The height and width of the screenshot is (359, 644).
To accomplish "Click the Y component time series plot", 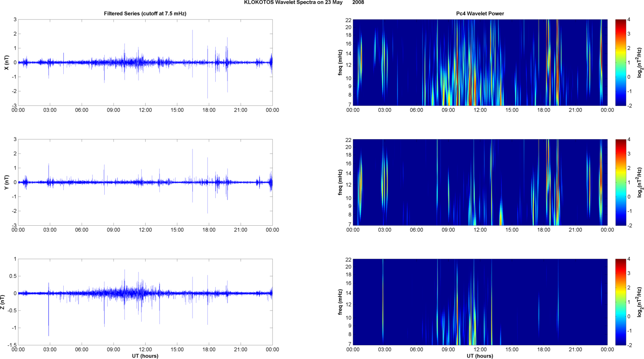I will [x=145, y=182].
